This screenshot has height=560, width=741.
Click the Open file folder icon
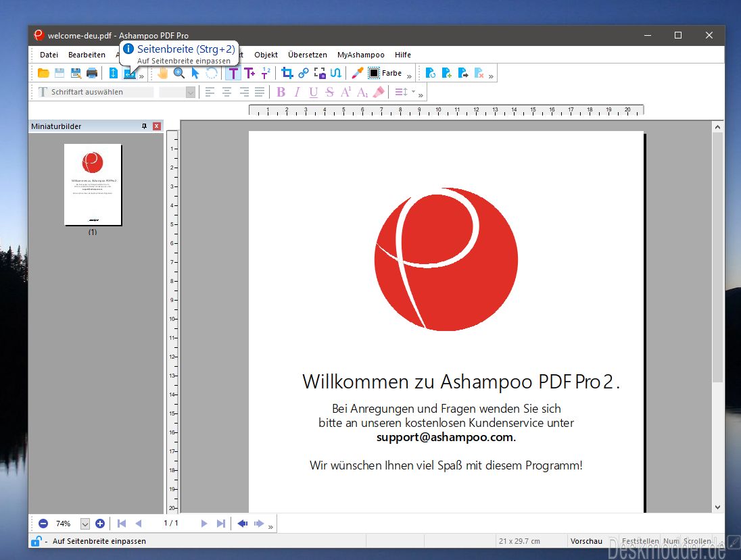(x=43, y=73)
